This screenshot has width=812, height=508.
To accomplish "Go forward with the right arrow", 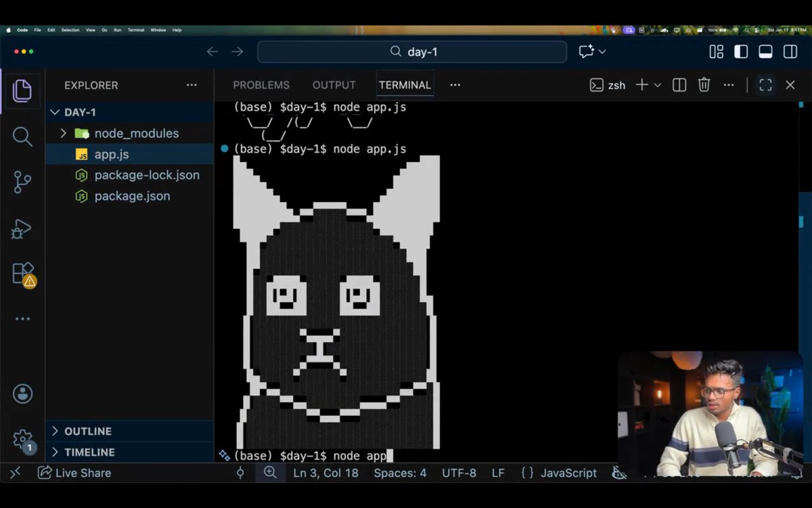I will [237, 51].
